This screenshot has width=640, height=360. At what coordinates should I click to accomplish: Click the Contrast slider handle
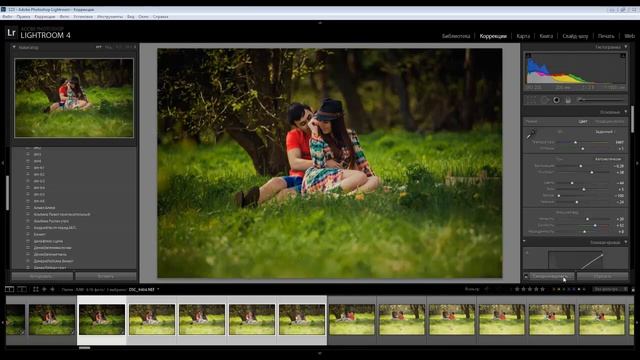coord(592,172)
